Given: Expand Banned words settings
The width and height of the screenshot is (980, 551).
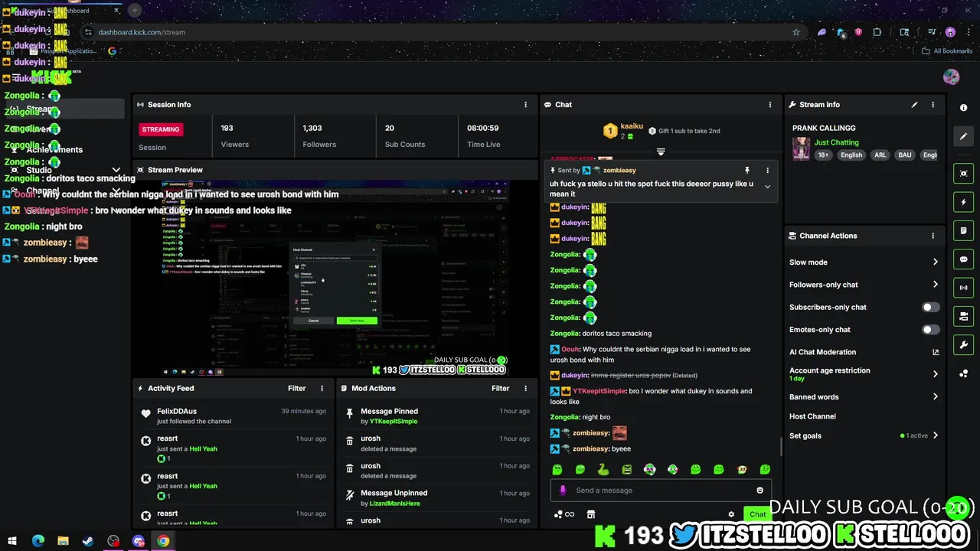Looking at the screenshot, I should click(x=935, y=396).
